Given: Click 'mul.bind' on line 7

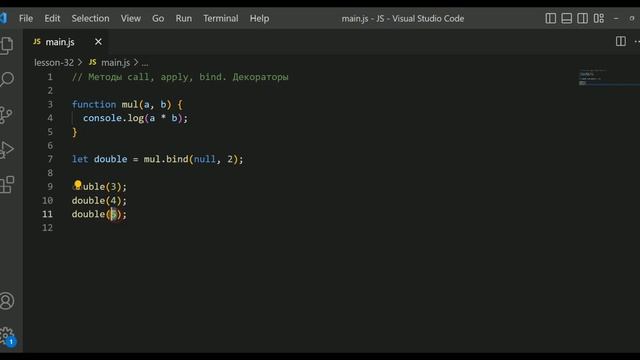Looking at the screenshot, I should click(166, 159).
